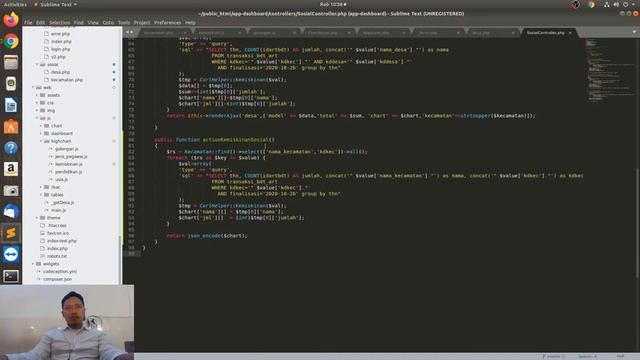Open the File menu
Image resolution: width=640 pixels, height=360 pixels.
(28, 22)
